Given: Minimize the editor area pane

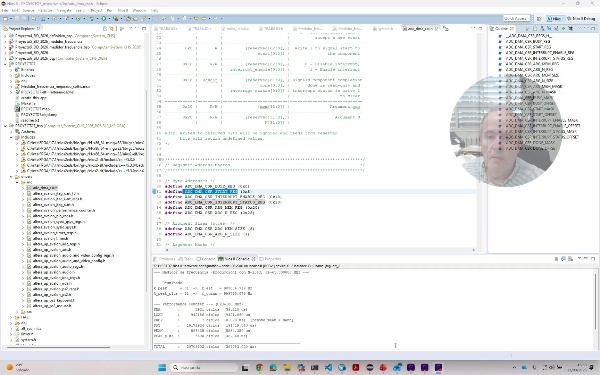Looking at the screenshot, I should pyautogui.click(x=474, y=28).
